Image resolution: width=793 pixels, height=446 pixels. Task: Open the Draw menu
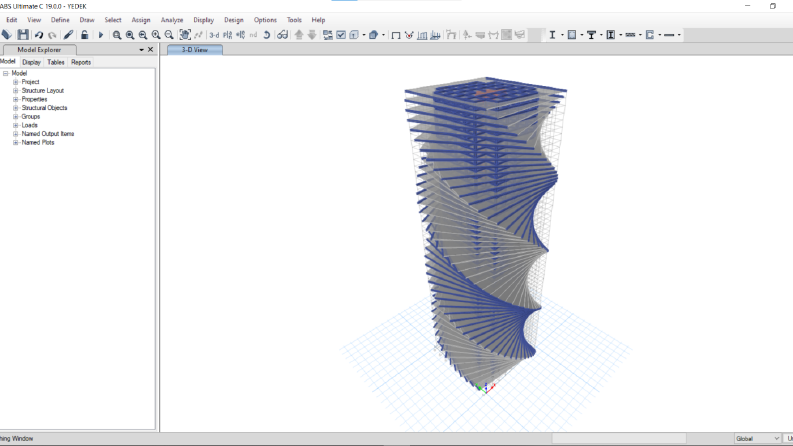[x=87, y=20]
